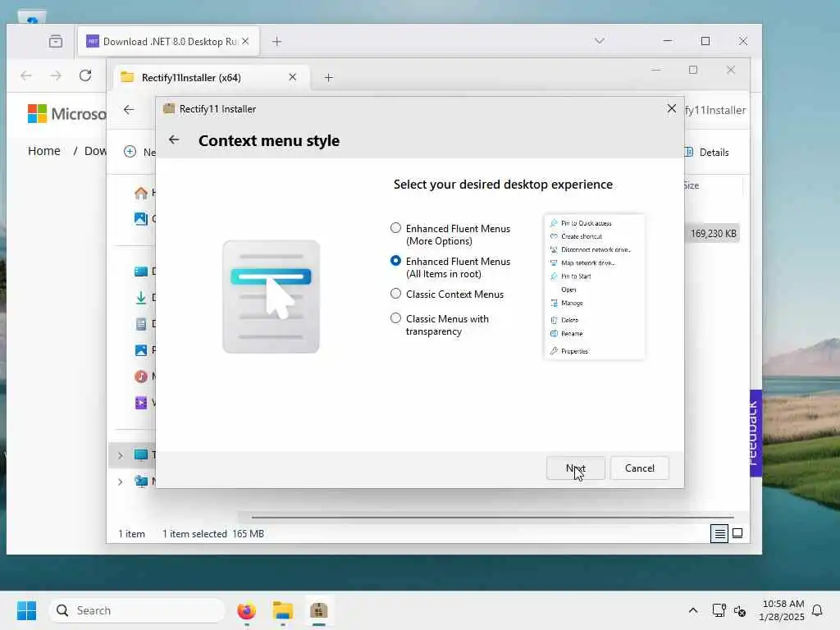Select Enhanced Fluent Menus (More Options) radio

pos(395,228)
